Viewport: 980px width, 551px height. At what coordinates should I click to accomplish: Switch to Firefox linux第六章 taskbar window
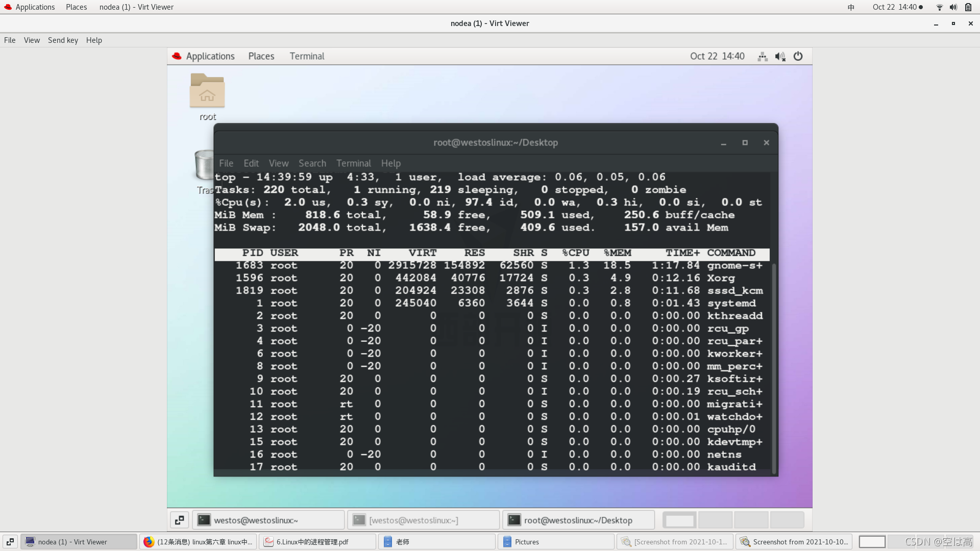pyautogui.click(x=198, y=542)
